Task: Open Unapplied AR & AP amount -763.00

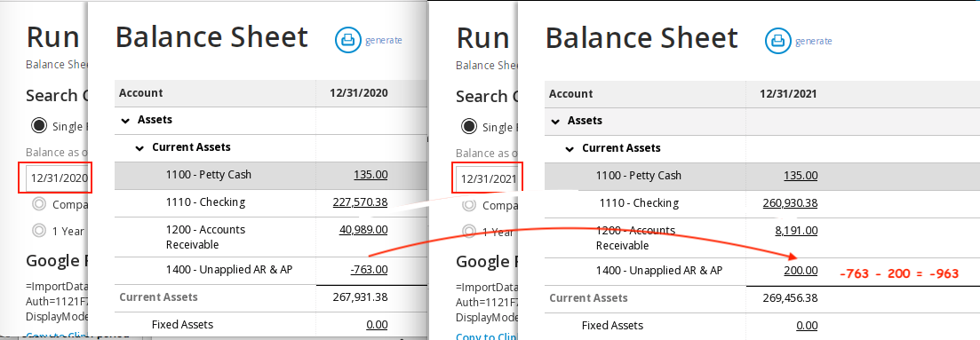Action: click(369, 270)
